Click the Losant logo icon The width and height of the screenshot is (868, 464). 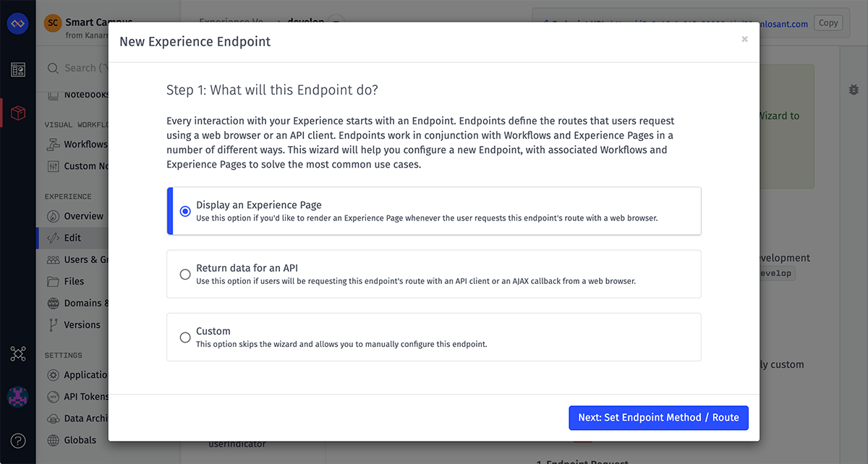point(17,24)
